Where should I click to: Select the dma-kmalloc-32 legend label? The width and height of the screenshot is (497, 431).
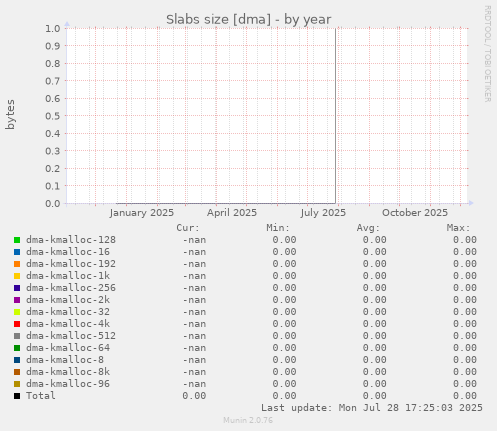[x=68, y=312]
